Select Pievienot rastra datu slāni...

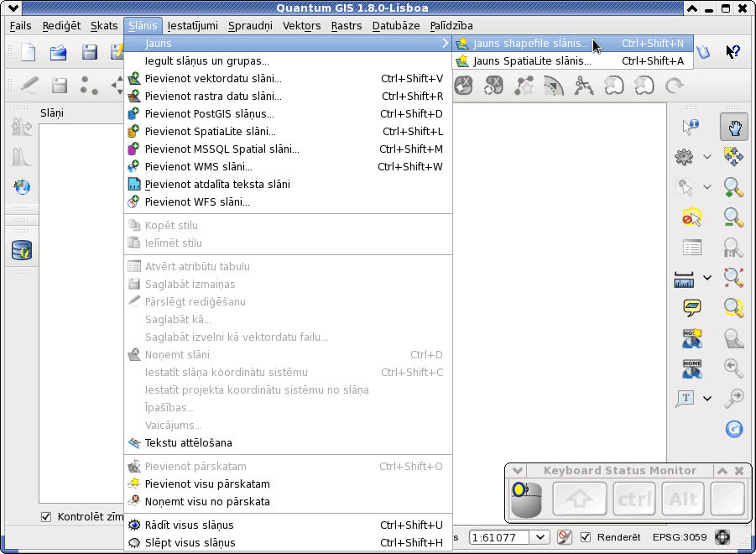click(288, 96)
